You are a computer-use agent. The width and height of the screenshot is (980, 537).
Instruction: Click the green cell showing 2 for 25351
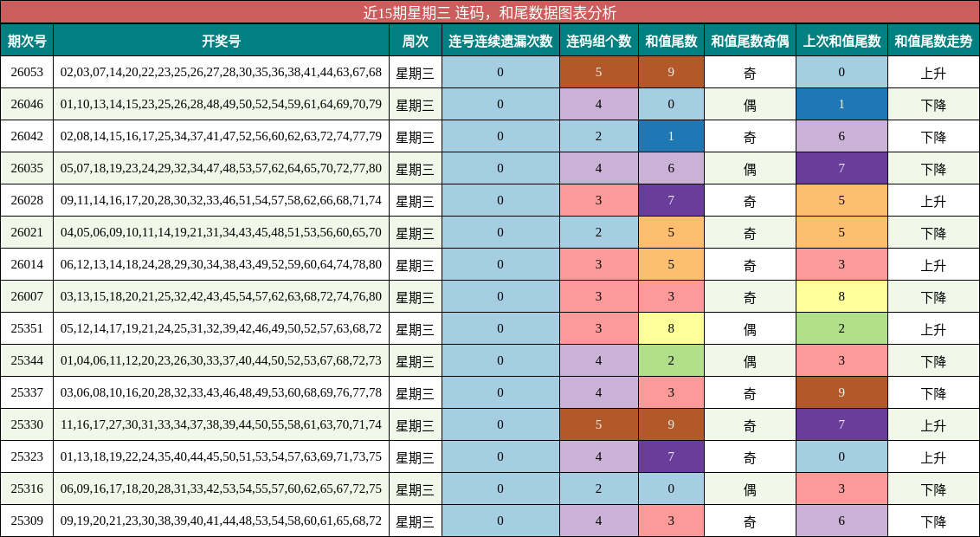coord(840,328)
